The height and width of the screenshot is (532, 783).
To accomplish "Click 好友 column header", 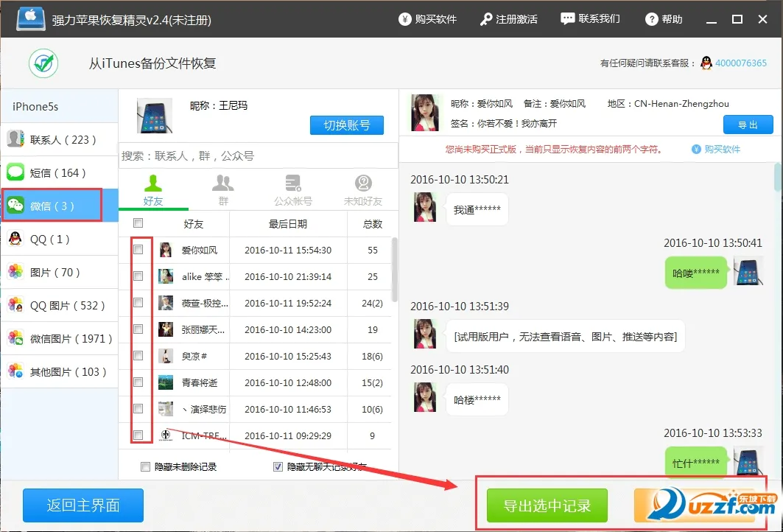I will click(193, 224).
